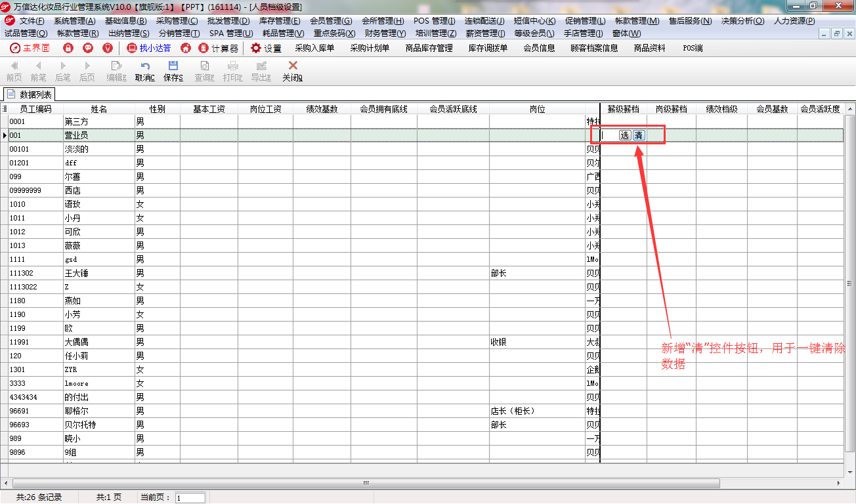The image size is (856, 504).
Task: Open 顾客档案信息 shortcut
Action: tap(594, 48)
